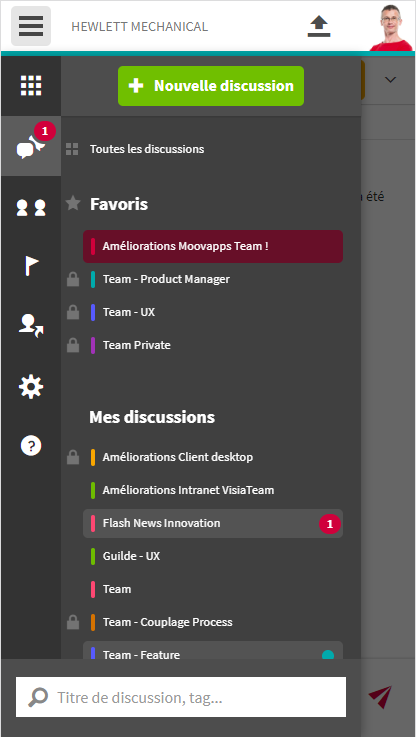Open discussions icon with notification badge

[x=31, y=146]
